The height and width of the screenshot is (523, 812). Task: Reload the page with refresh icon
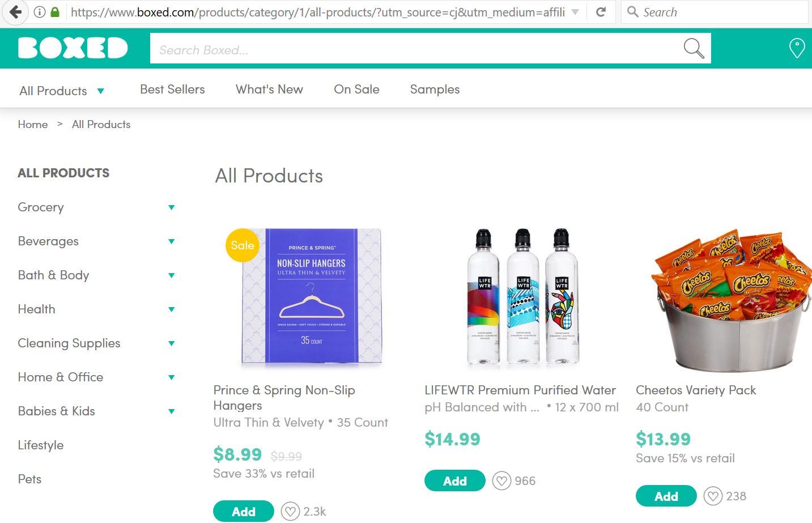click(x=601, y=12)
